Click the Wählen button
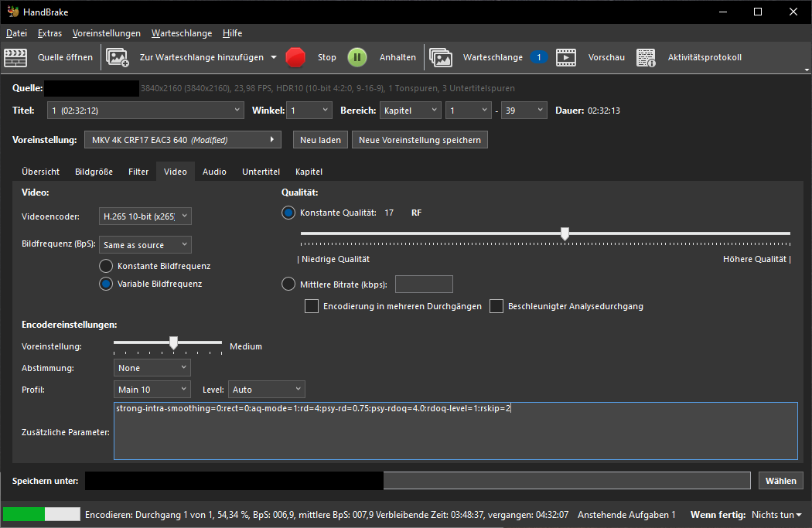Screen dimensions: 812x528 click(781, 481)
